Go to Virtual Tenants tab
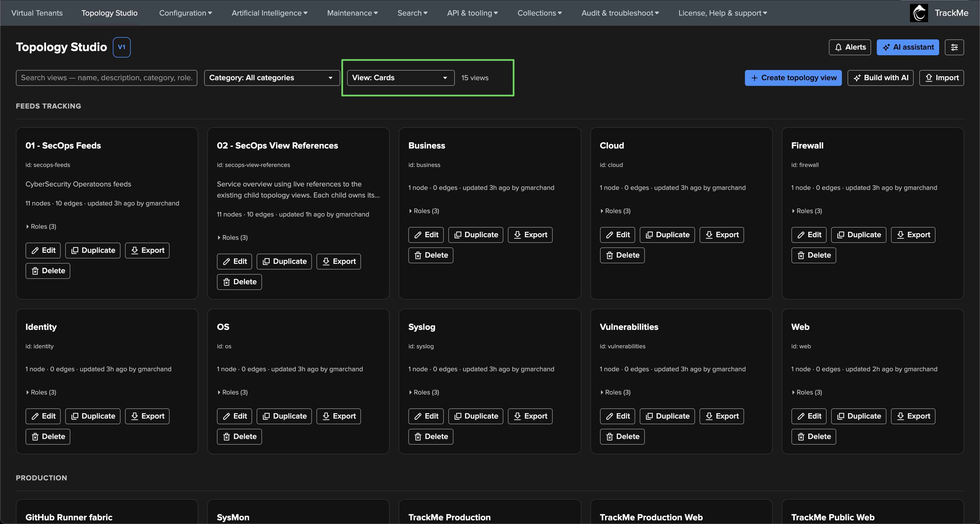Image resolution: width=980 pixels, height=524 pixels. pos(37,13)
